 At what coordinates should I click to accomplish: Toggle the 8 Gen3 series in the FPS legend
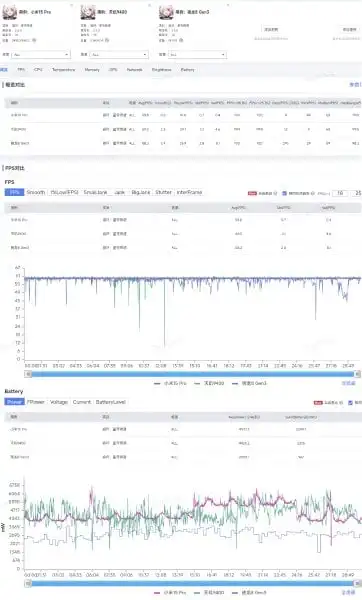[x=249, y=383]
